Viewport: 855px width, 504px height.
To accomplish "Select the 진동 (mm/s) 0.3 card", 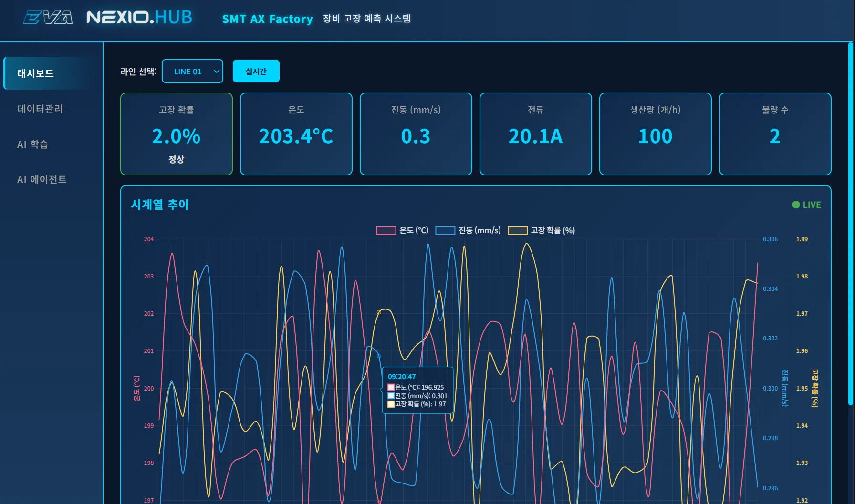I will tap(416, 134).
